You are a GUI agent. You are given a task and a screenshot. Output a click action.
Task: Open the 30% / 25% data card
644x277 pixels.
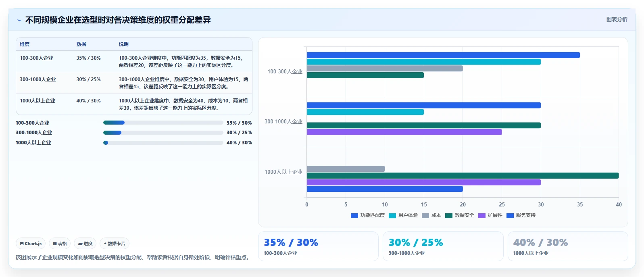point(443,246)
